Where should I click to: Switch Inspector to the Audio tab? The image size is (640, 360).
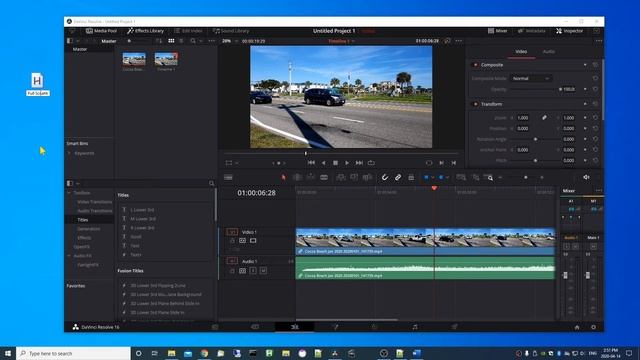pyautogui.click(x=549, y=52)
